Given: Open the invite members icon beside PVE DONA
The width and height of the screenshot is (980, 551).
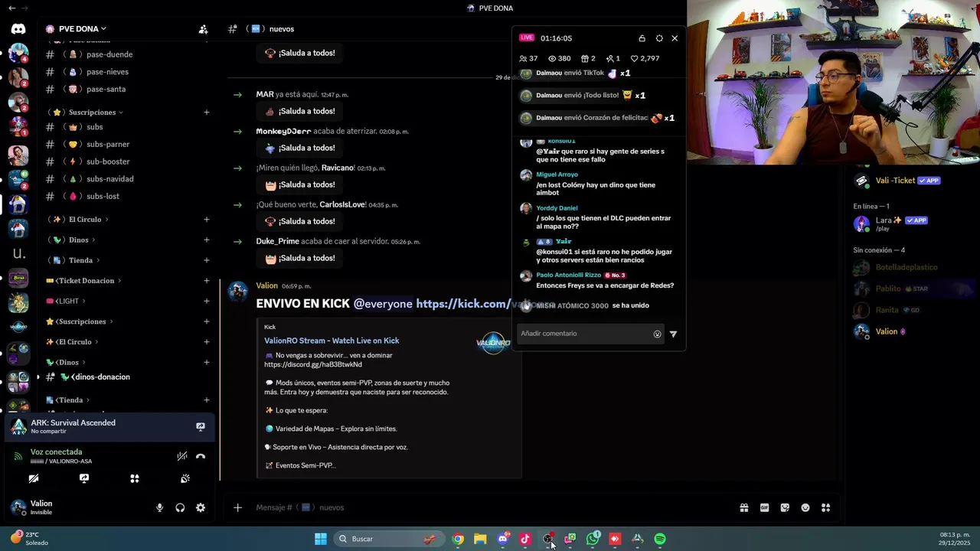Looking at the screenshot, I should point(203,29).
